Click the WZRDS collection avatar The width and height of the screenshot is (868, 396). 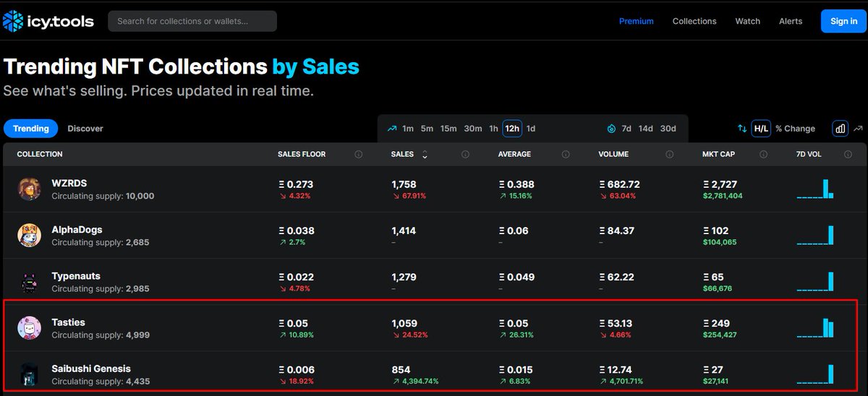(x=30, y=189)
